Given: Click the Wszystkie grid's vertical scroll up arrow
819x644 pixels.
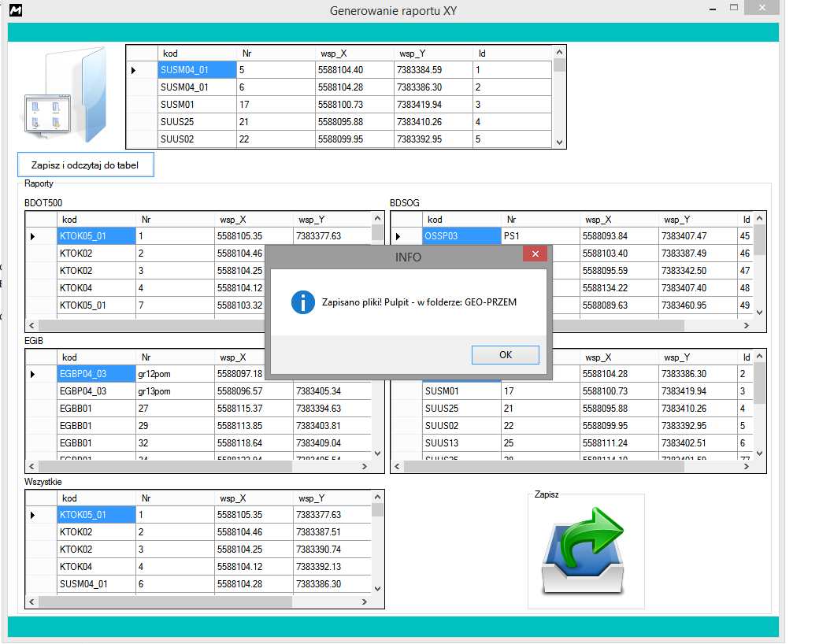Looking at the screenshot, I should coord(378,497).
